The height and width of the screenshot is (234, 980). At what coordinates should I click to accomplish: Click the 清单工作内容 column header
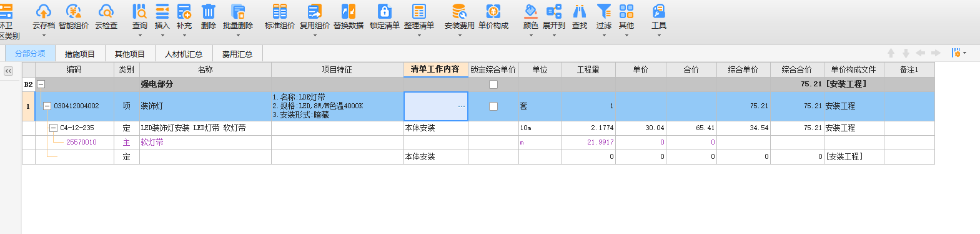coord(436,69)
